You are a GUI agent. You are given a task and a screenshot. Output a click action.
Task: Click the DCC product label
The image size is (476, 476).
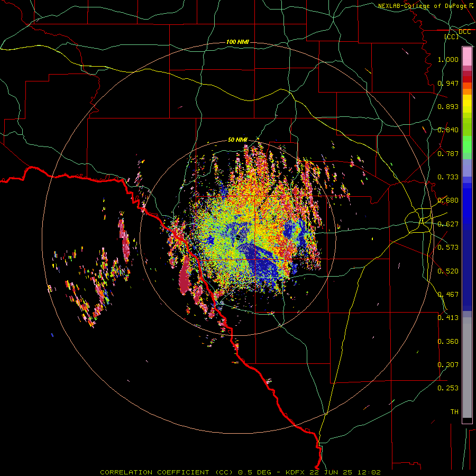tap(464, 32)
